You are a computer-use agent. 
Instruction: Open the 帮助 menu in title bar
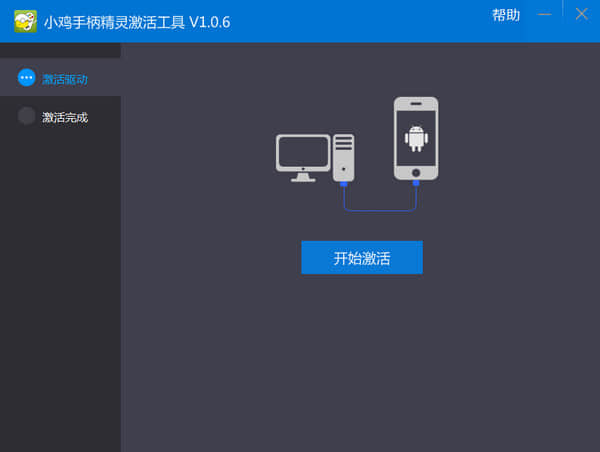(505, 15)
